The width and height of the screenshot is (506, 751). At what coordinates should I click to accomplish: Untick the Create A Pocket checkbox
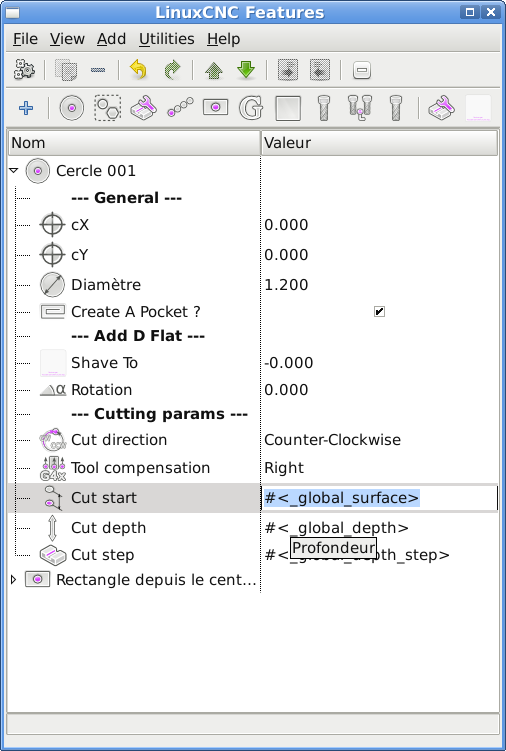pos(379,312)
